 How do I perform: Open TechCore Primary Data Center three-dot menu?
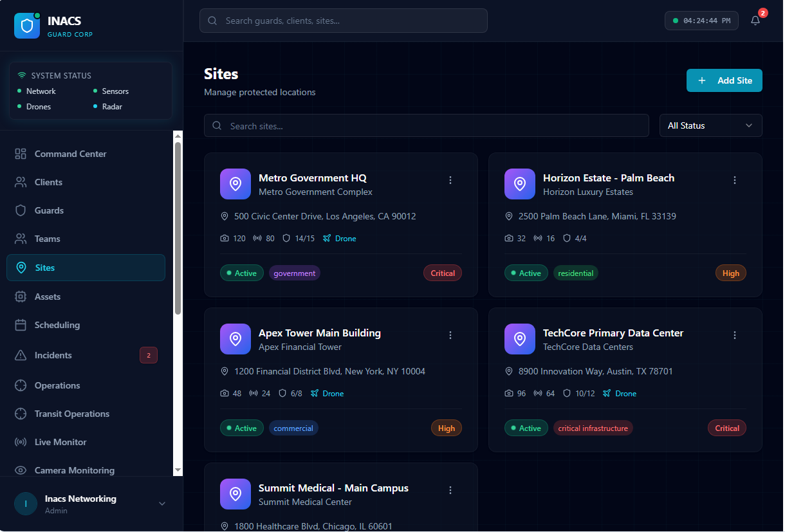(x=735, y=335)
